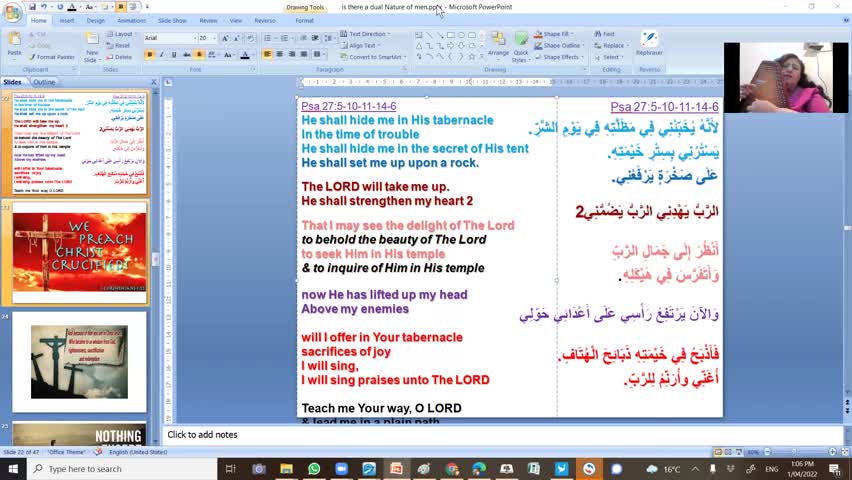This screenshot has width=852, height=480.
Task: Toggle Underline formatting
Action: pos(174,55)
